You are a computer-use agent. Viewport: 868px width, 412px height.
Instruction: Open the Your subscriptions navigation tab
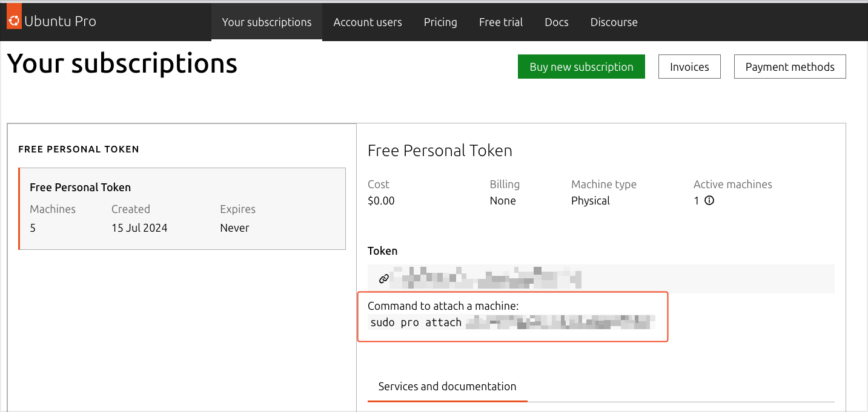pyautogui.click(x=267, y=22)
